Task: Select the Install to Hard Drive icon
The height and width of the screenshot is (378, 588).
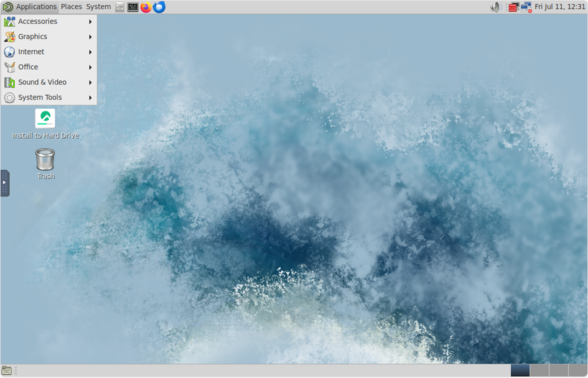Action: [x=45, y=124]
